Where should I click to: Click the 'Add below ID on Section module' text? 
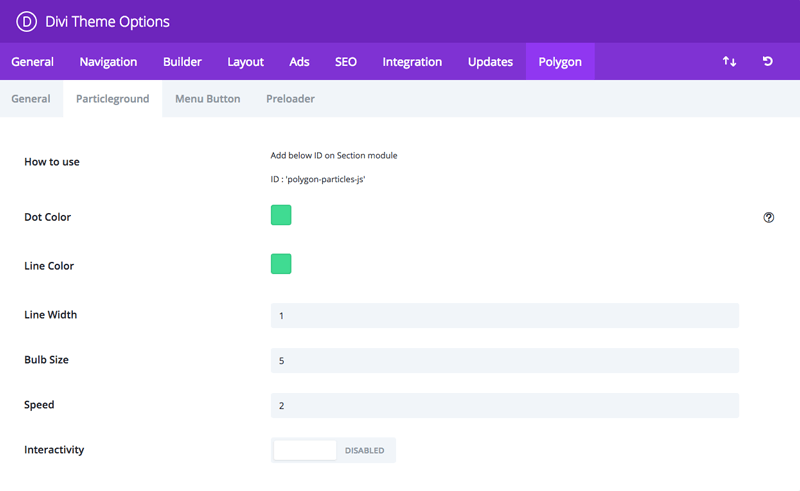pyautogui.click(x=334, y=155)
